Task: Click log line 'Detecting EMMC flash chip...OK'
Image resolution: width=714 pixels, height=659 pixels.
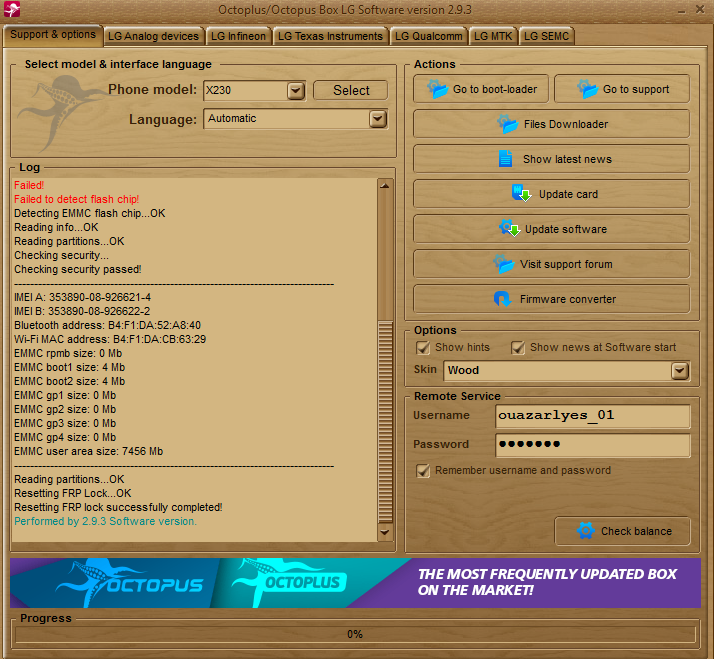Action: click(90, 213)
